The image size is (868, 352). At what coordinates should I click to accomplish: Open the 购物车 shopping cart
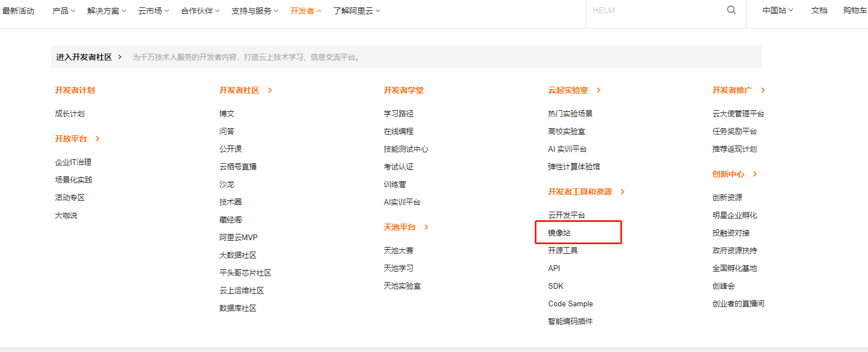point(855,10)
